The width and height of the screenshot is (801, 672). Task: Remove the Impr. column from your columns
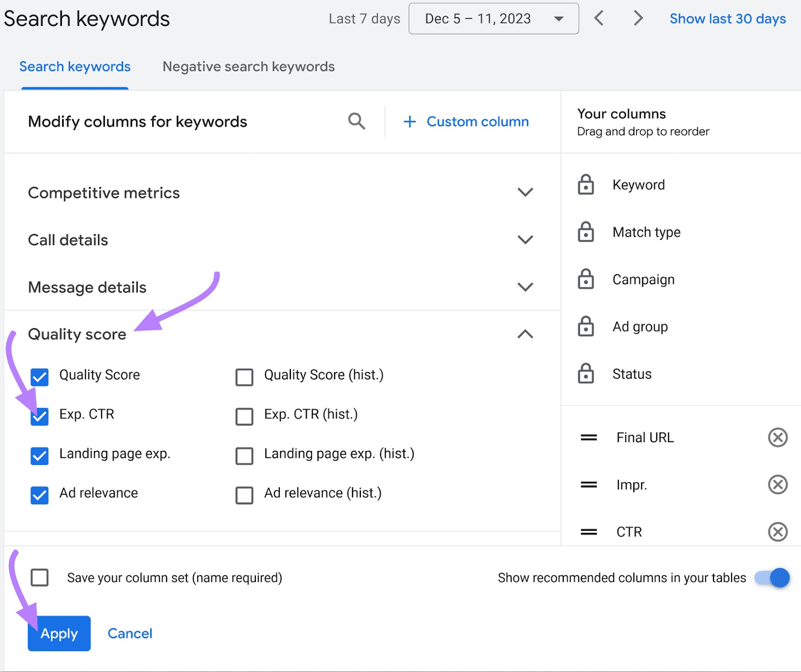point(777,485)
